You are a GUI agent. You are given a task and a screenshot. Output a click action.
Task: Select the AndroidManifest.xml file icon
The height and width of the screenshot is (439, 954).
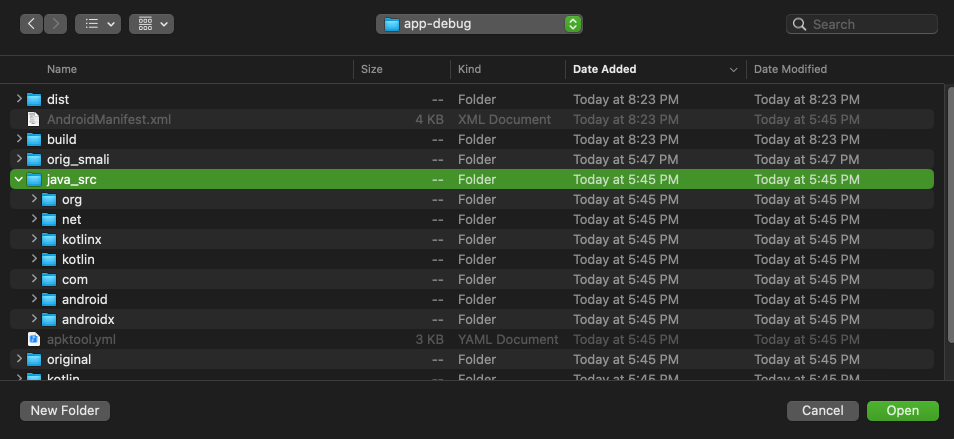(x=34, y=119)
